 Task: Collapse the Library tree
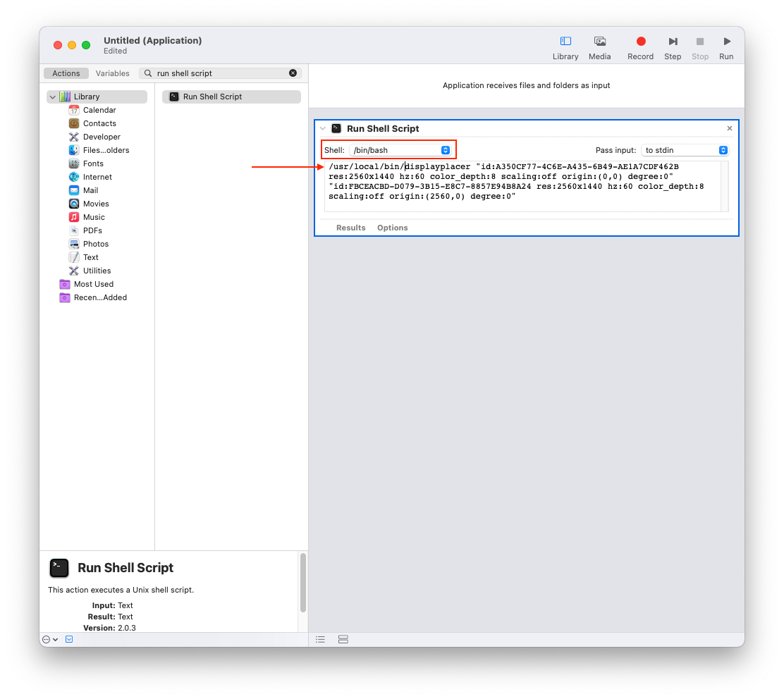click(52, 97)
